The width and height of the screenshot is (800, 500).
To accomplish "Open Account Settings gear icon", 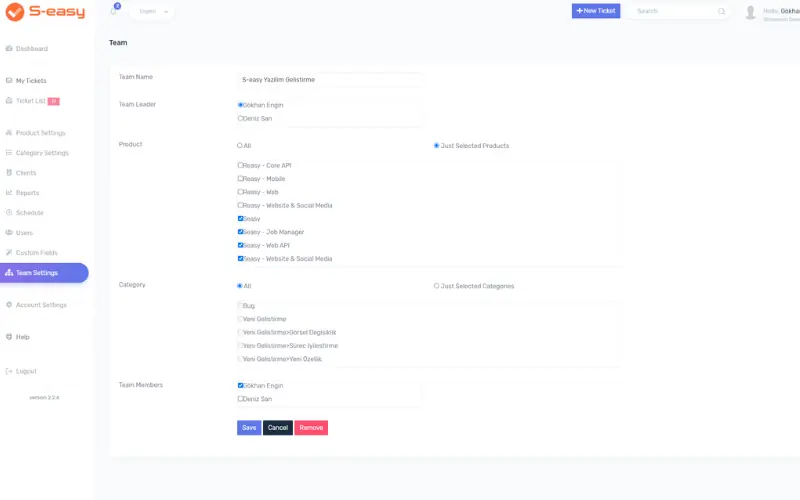I will 9,305.
